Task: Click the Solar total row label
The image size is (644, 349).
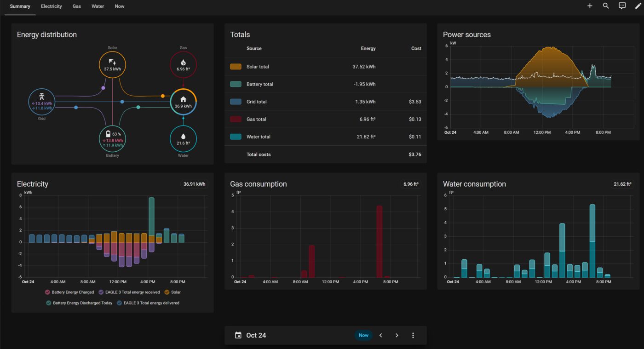Action: [258, 67]
